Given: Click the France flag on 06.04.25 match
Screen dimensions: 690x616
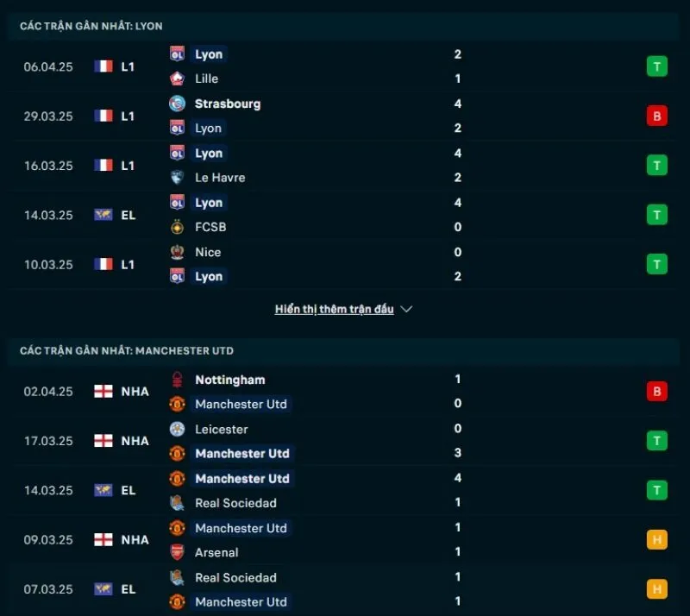Looking at the screenshot, I should pos(103,66).
